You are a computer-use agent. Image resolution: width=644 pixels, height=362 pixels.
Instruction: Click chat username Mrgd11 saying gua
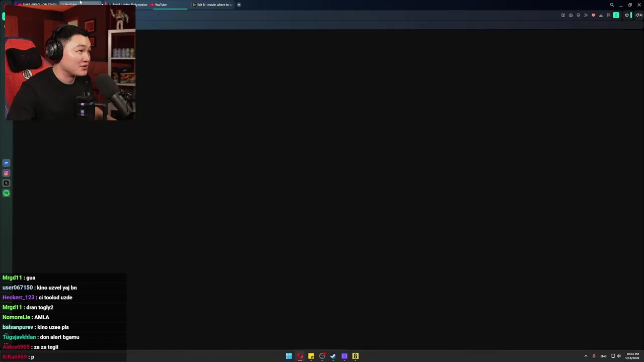12,278
